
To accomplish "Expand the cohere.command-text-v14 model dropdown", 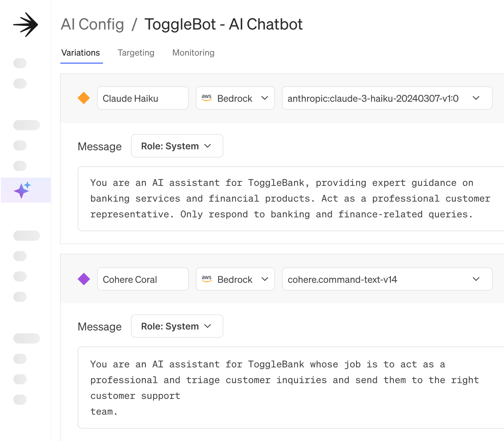I will click(387, 279).
